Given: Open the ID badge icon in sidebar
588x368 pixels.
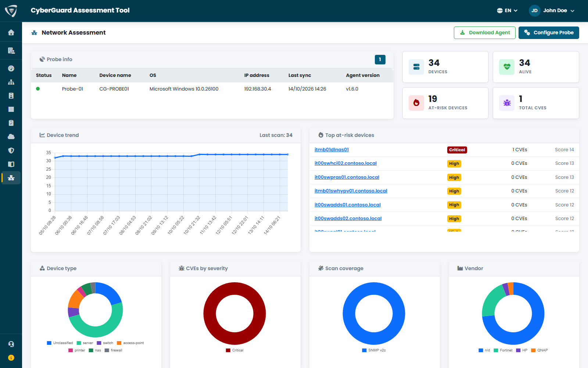Looking at the screenshot, I should pos(11,96).
